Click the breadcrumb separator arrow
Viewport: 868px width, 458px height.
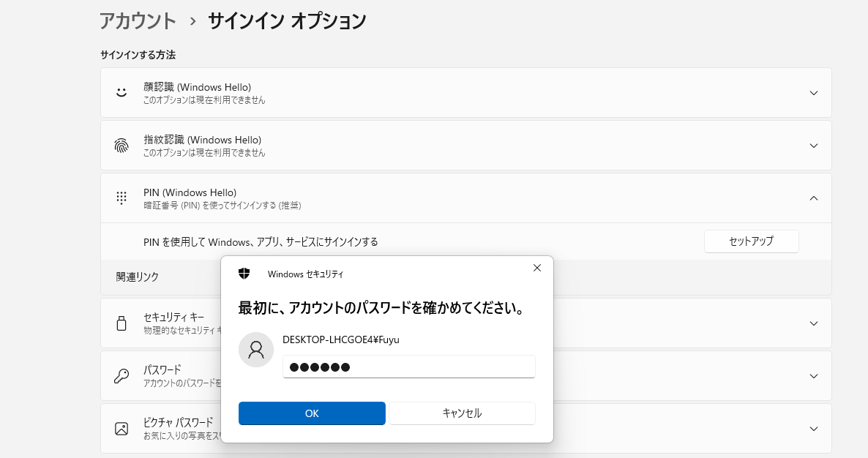192,21
